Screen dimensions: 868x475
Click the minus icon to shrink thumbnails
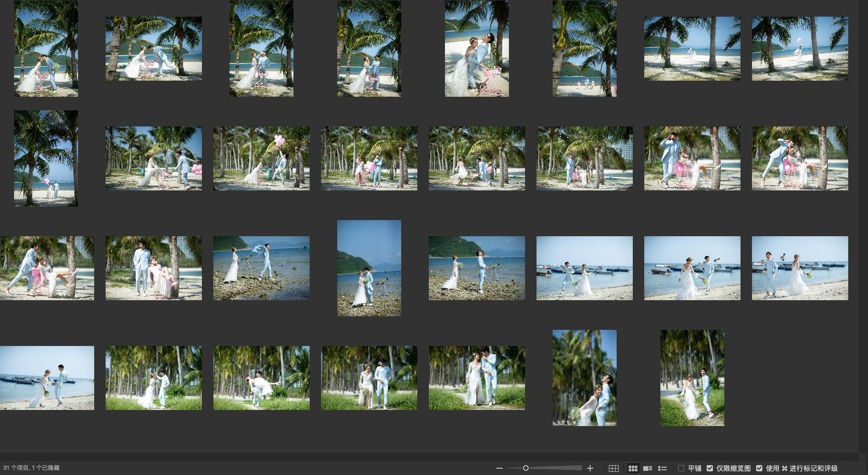click(499, 468)
